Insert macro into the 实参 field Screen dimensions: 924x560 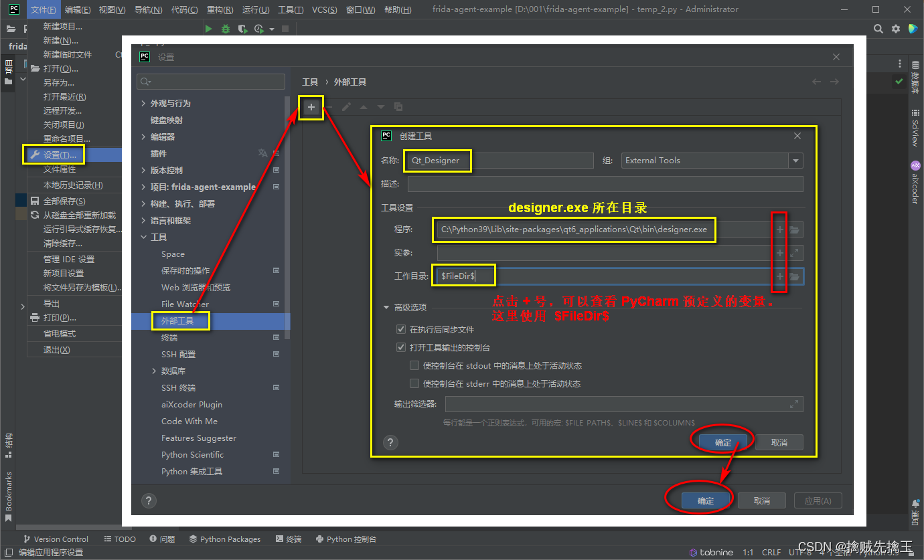point(779,253)
